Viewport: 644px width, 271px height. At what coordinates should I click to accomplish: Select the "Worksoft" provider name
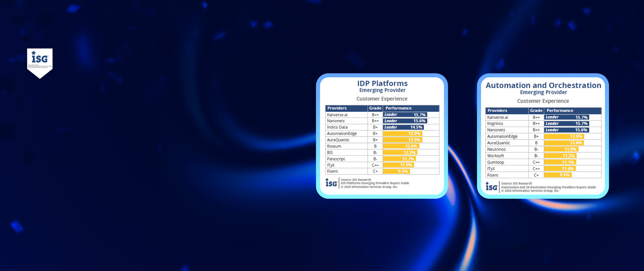coord(496,156)
